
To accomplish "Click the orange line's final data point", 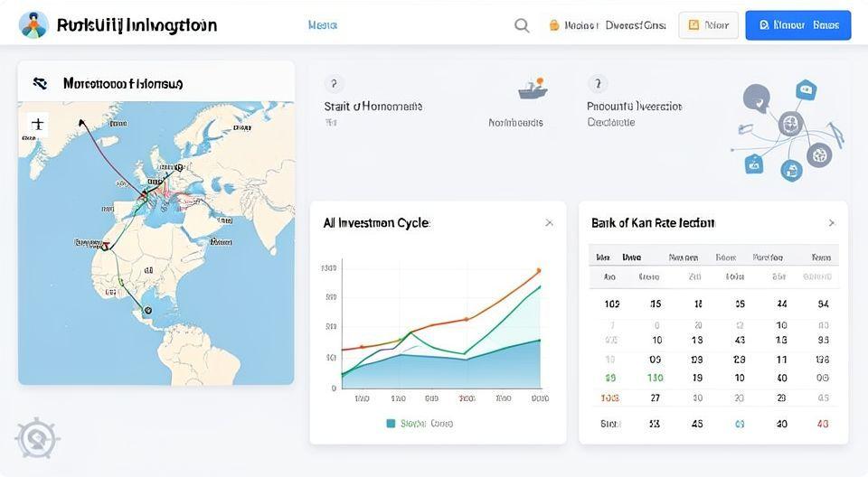I will [539, 270].
